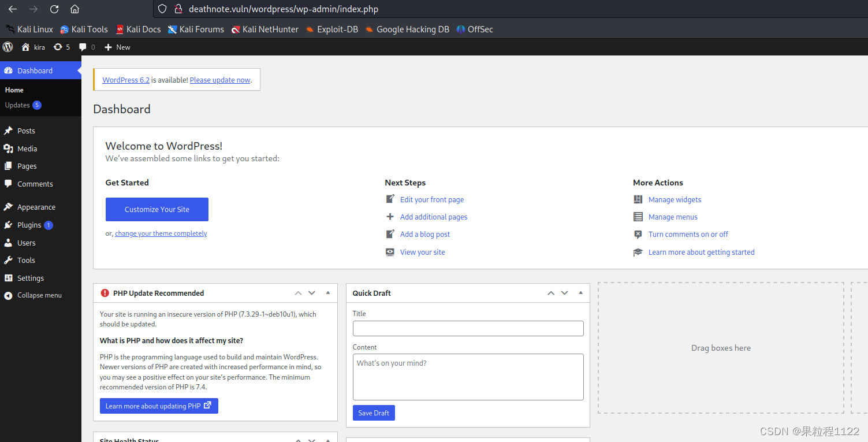Click the insecure padlock icon in address bar
868x442 pixels.
pos(178,9)
